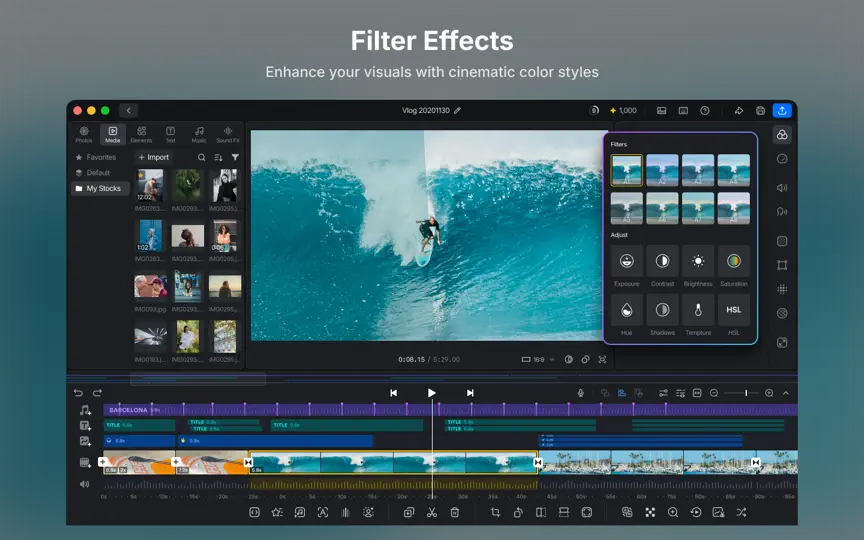Jump to the previous clip
This screenshot has height=540, width=864.
393,393
